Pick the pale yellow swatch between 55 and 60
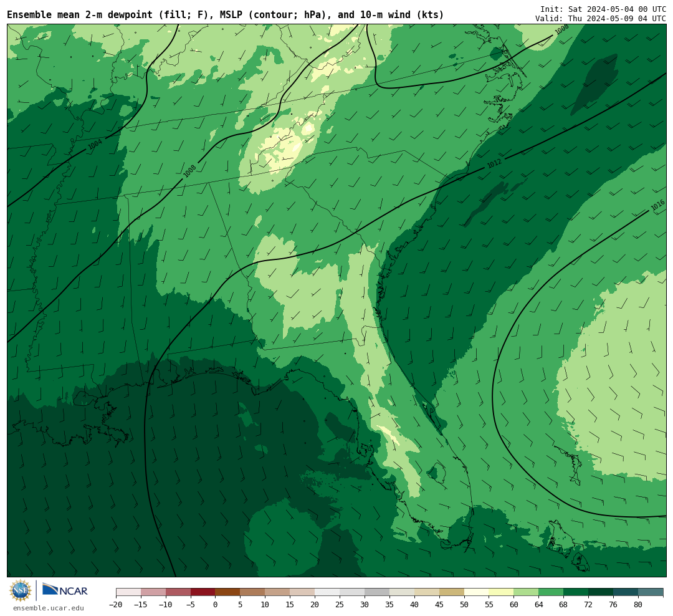The width and height of the screenshot is (673, 616). 501,592
